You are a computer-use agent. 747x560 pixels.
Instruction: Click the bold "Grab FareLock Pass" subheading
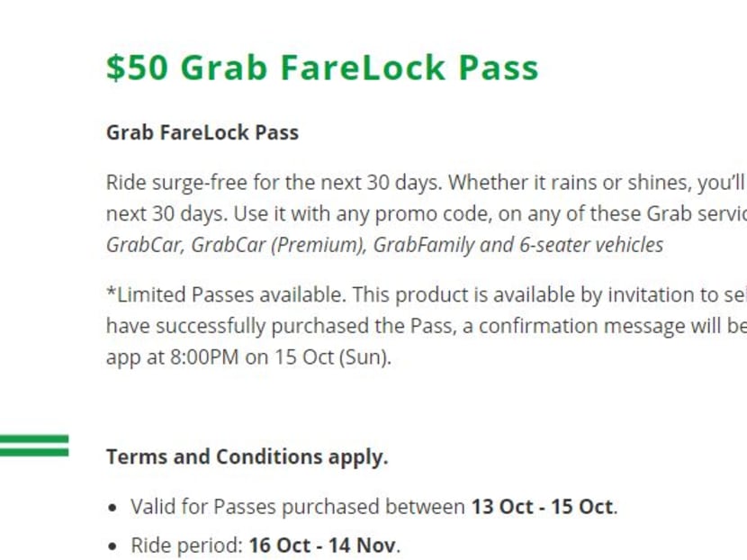coord(202,132)
